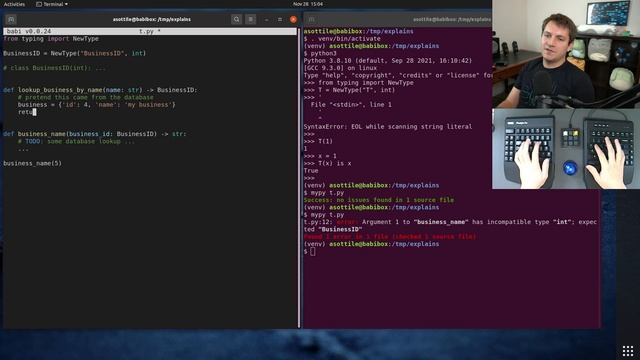The height and width of the screenshot is (360, 640).
Task: Click 'Success: no issues found' message
Action: coord(379,200)
